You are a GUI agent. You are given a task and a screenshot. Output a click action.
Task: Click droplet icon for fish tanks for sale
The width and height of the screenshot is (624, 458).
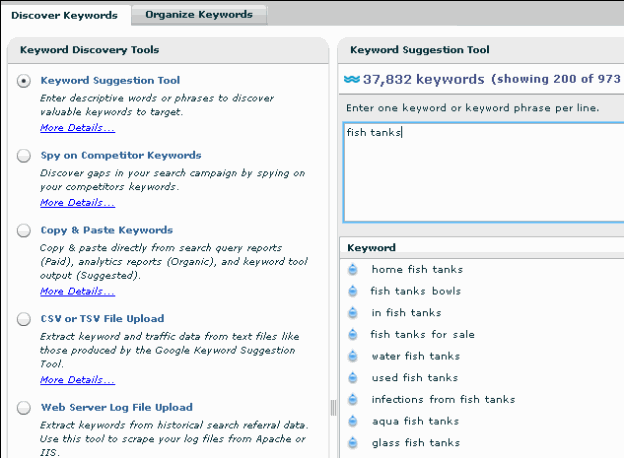[352, 335]
